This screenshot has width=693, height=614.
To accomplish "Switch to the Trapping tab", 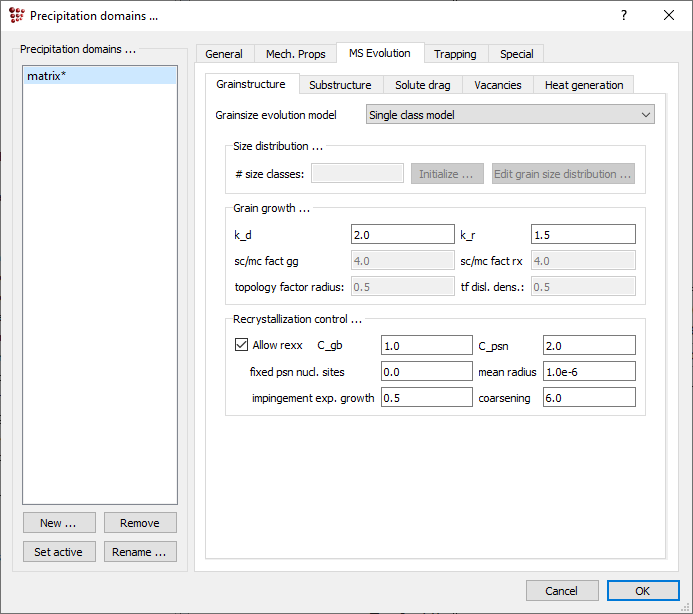I will [455, 54].
